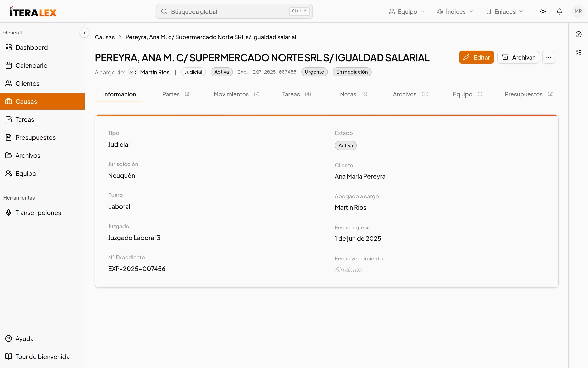
Task: Click the magnifier icon in global search
Action: [164, 11]
